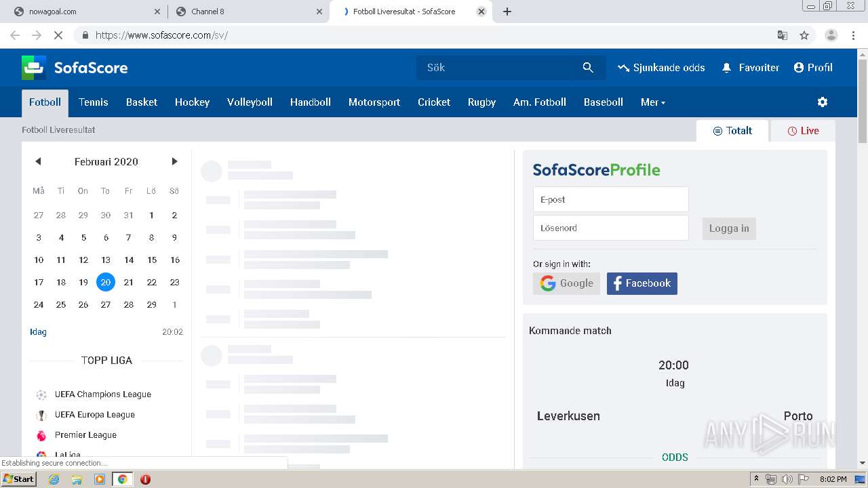The image size is (868, 488).
Task: Open Internet Explorer from taskbar
Action: pyautogui.click(x=54, y=479)
